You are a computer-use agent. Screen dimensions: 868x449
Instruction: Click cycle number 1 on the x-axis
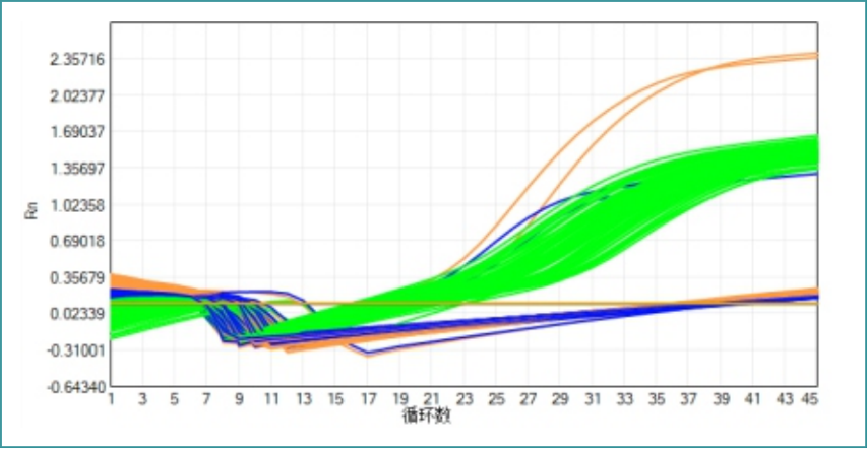click(x=111, y=399)
